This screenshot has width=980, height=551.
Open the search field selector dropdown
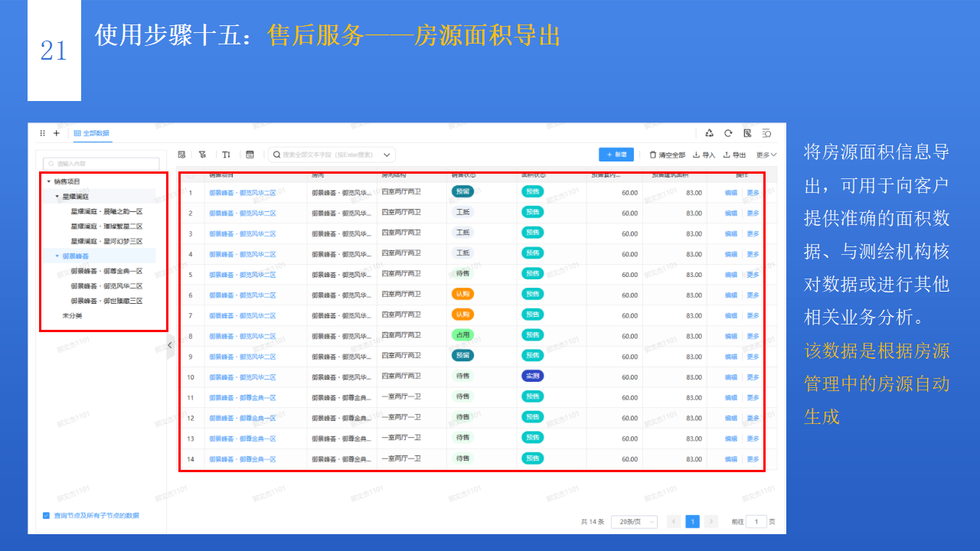387,154
